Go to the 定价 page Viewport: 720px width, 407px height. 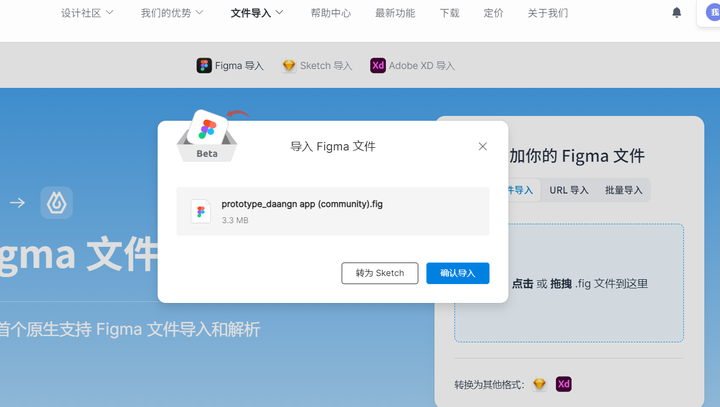(493, 13)
